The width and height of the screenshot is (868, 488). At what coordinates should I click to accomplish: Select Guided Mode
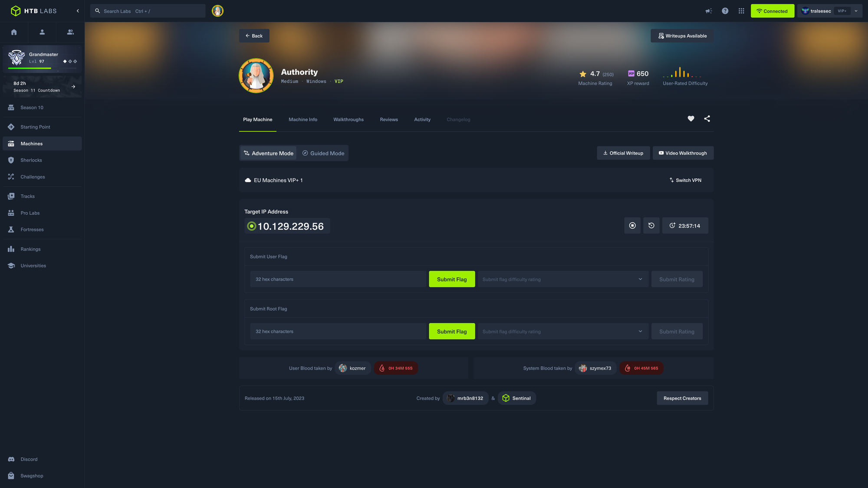[x=323, y=153]
